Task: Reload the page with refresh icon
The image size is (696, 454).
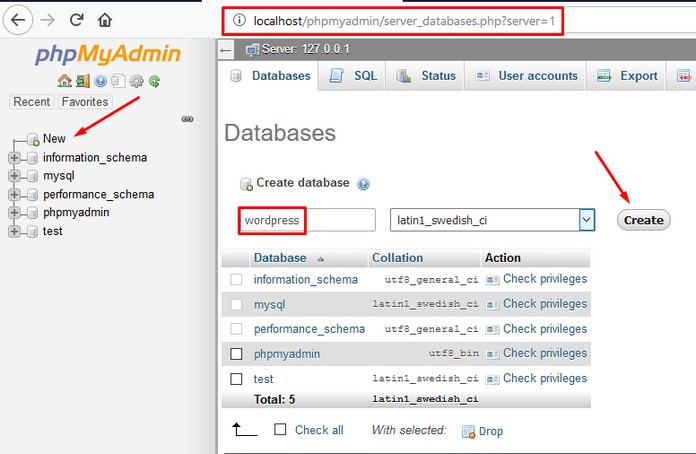Action: (x=76, y=20)
